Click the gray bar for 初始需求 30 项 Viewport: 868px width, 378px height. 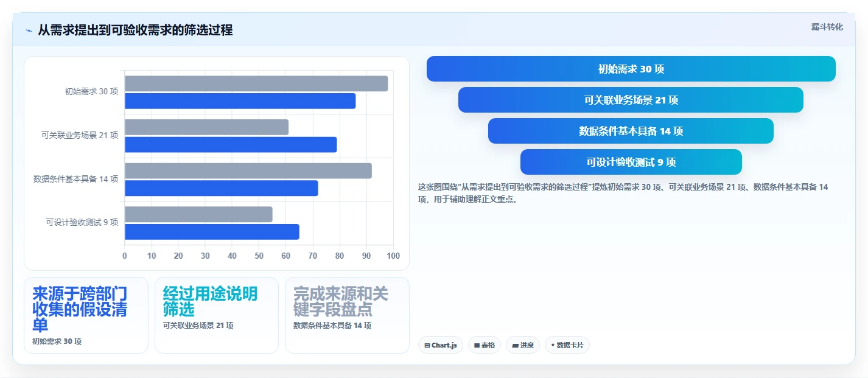(256, 83)
